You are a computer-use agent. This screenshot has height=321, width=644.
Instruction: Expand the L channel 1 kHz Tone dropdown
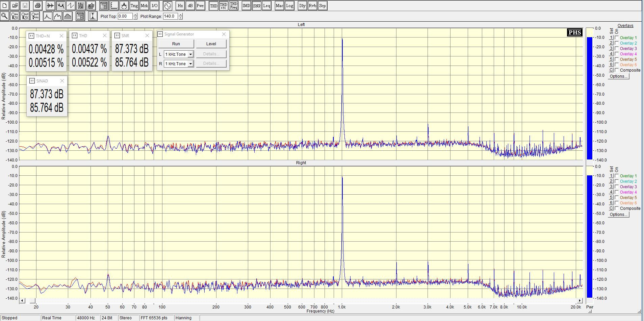coord(190,54)
